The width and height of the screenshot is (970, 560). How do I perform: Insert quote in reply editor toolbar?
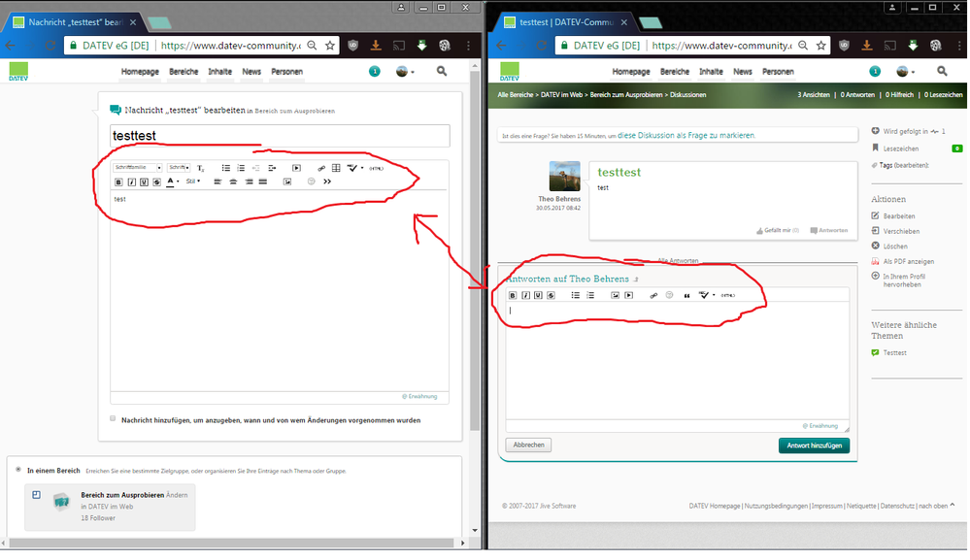pyautogui.click(x=686, y=295)
